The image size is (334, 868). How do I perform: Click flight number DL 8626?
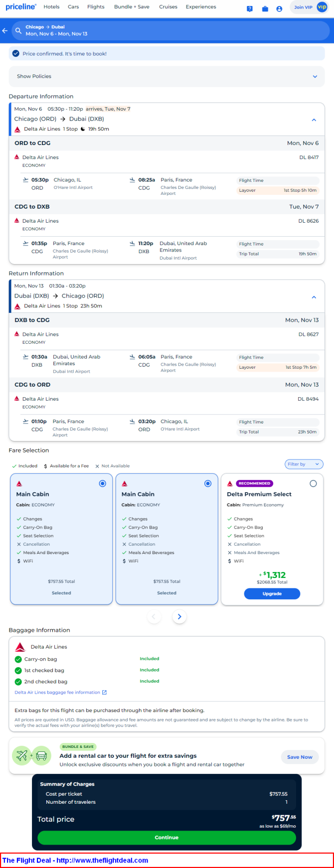309,221
